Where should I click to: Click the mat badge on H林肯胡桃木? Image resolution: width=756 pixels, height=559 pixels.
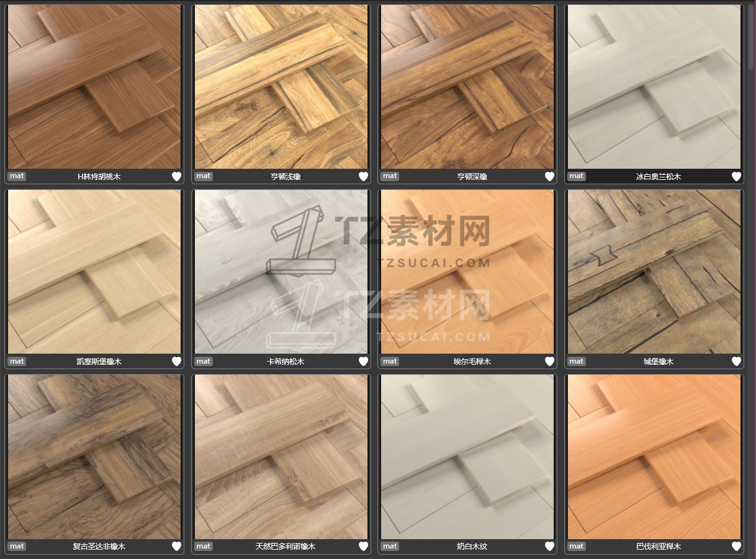click(x=17, y=176)
